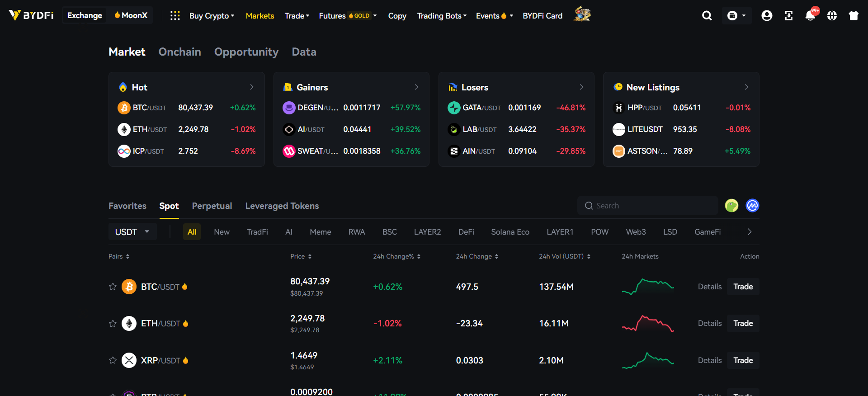Open the user profile account icon
This screenshot has height=396, width=868.
tap(767, 16)
